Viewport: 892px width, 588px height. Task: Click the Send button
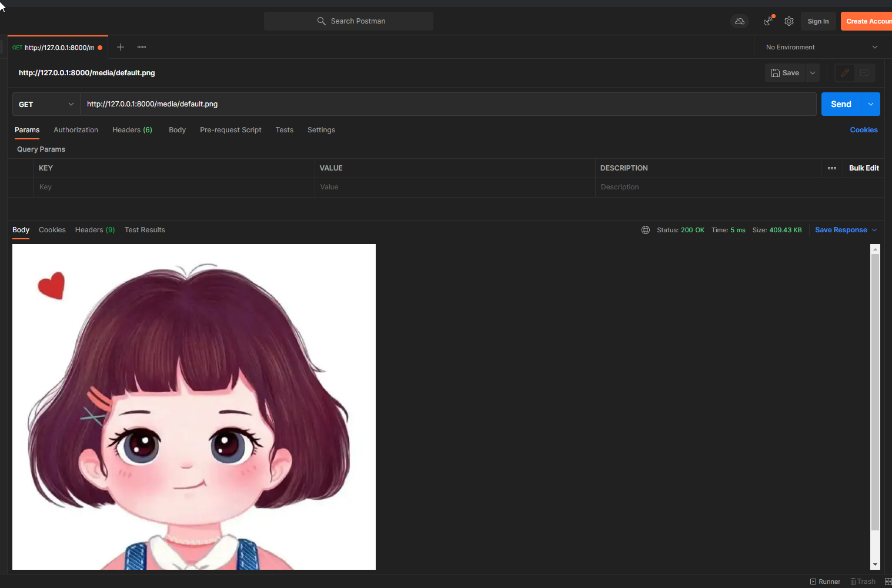[x=841, y=104]
